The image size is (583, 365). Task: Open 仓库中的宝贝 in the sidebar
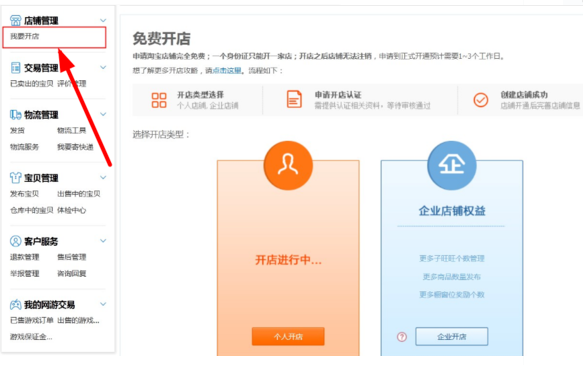click(32, 210)
